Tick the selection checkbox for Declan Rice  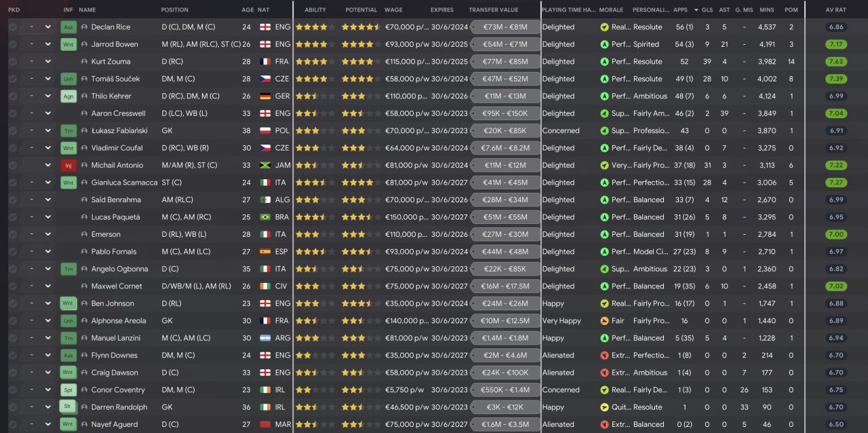coord(13,27)
